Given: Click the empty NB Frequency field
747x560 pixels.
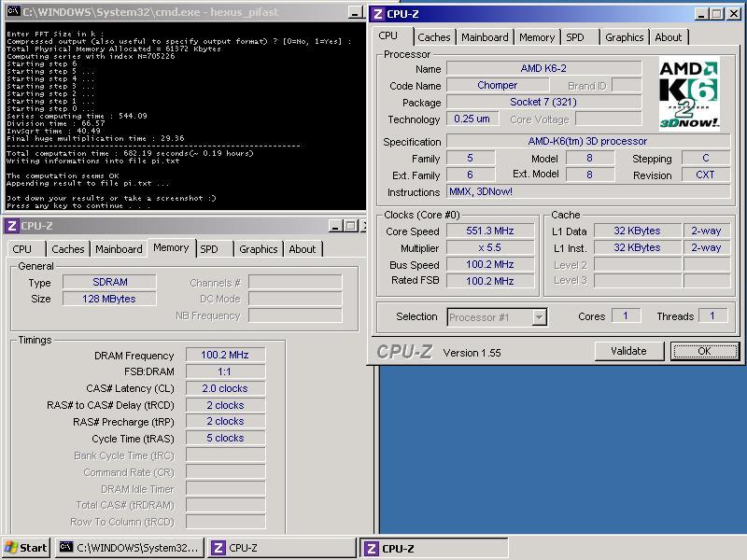Looking at the screenshot, I should [295, 315].
